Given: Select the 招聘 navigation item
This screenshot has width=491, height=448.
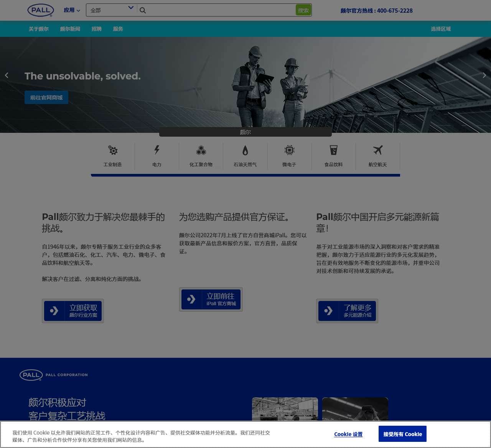Looking at the screenshot, I should (x=97, y=29).
